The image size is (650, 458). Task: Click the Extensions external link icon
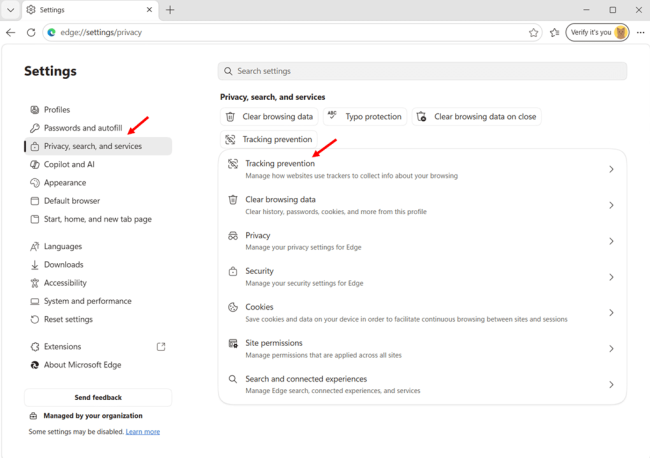(x=161, y=347)
